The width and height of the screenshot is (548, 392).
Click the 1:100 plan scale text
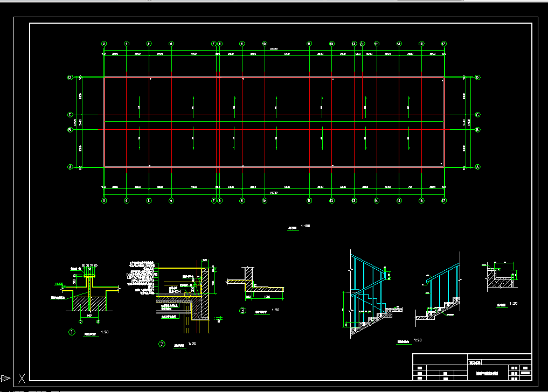(x=306, y=226)
